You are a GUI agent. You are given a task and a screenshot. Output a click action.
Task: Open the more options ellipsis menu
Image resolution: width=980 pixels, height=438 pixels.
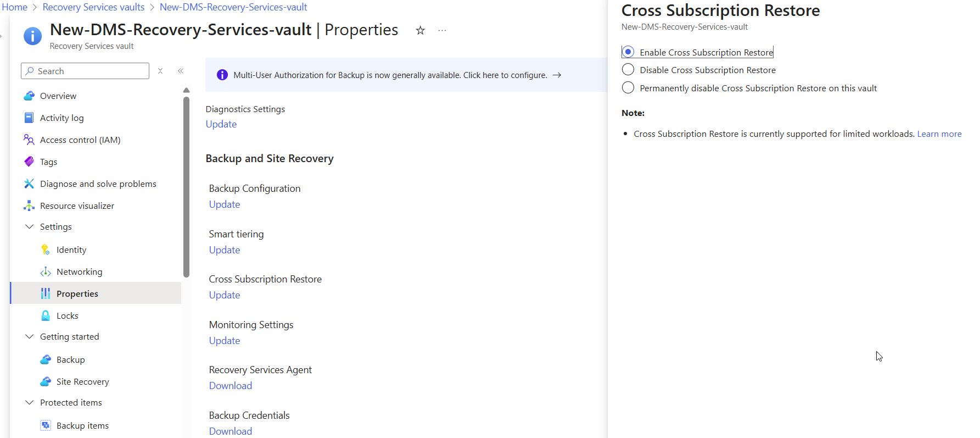click(443, 30)
